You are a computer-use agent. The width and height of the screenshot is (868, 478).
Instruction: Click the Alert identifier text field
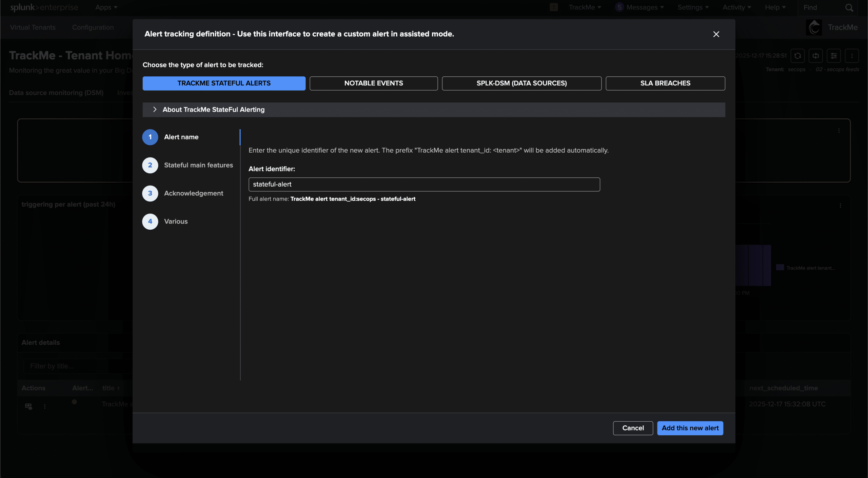click(424, 185)
